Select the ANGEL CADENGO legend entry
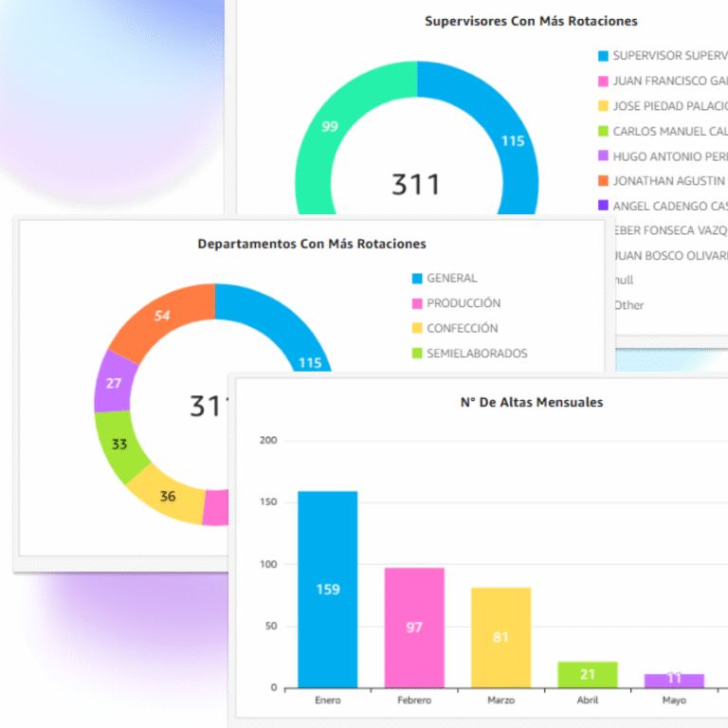The height and width of the screenshot is (728, 728). point(663,206)
